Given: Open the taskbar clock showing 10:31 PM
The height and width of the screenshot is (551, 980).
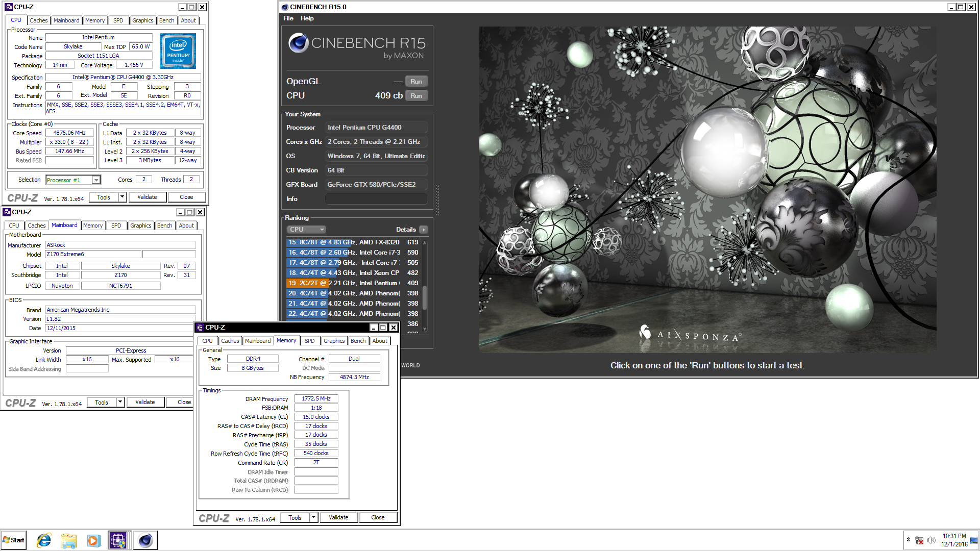Looking at the screenshot, I should tap(954, 540).
